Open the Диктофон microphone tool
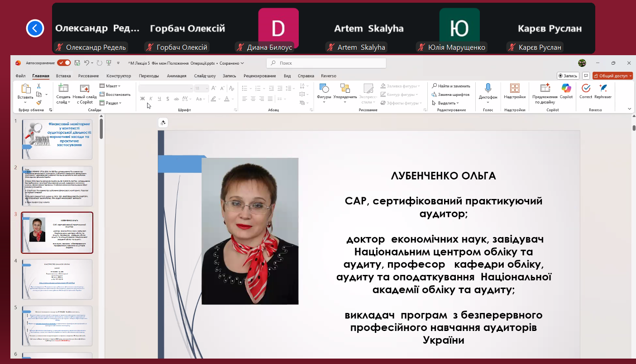This screenshot has width=636, height=364. point(488,89)
